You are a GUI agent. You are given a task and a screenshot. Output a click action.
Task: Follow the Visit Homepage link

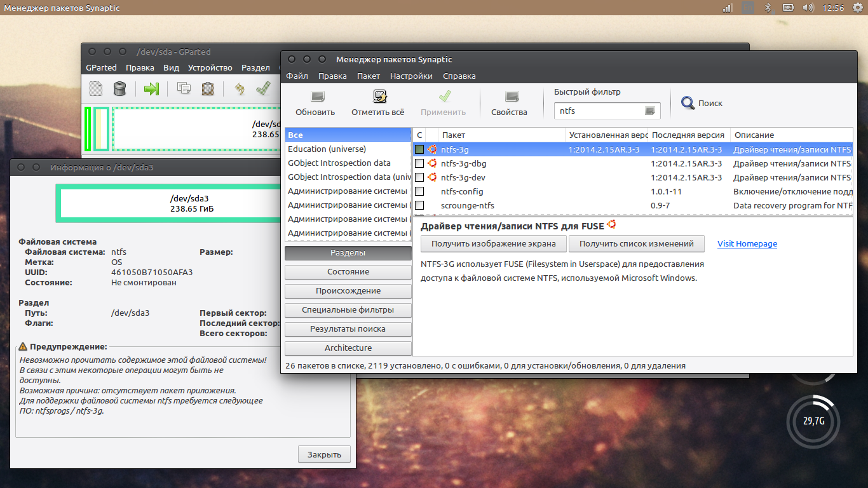pyautogui.click(x=747, y=243)
